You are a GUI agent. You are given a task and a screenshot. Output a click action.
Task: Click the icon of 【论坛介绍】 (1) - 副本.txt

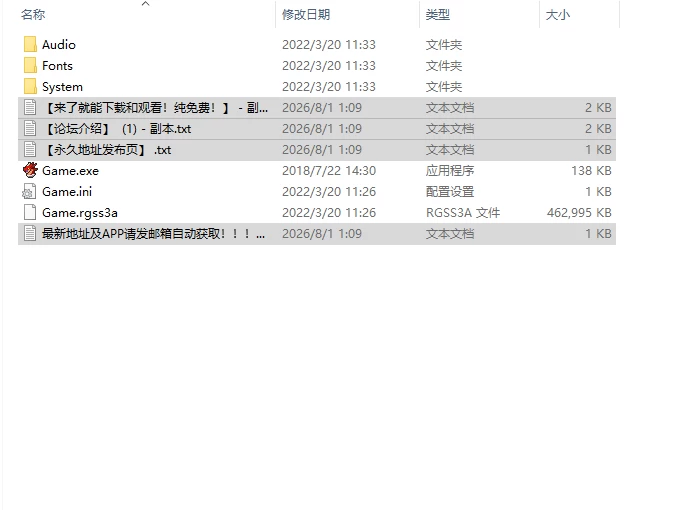pos(30,129)
